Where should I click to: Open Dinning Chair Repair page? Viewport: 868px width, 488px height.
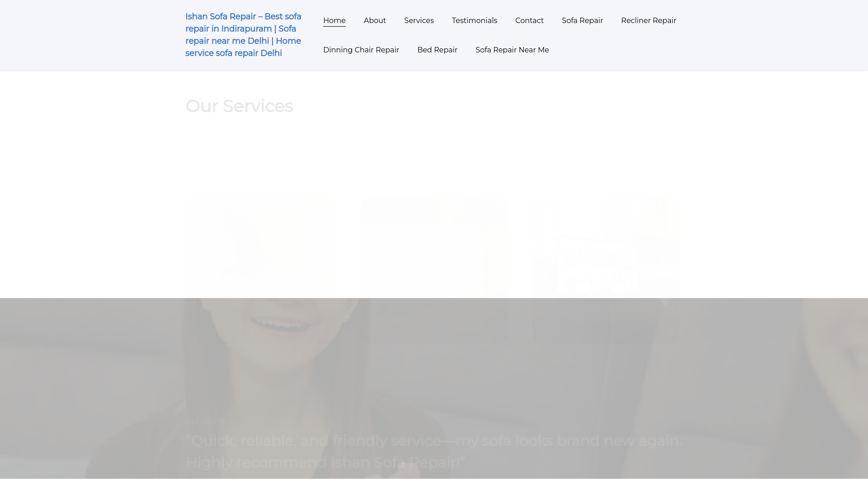(361, 50)
